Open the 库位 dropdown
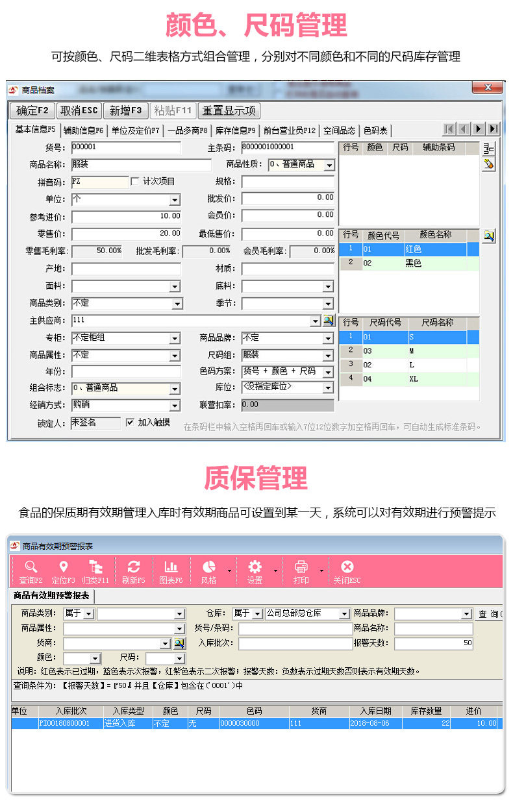 click(329, 389)
